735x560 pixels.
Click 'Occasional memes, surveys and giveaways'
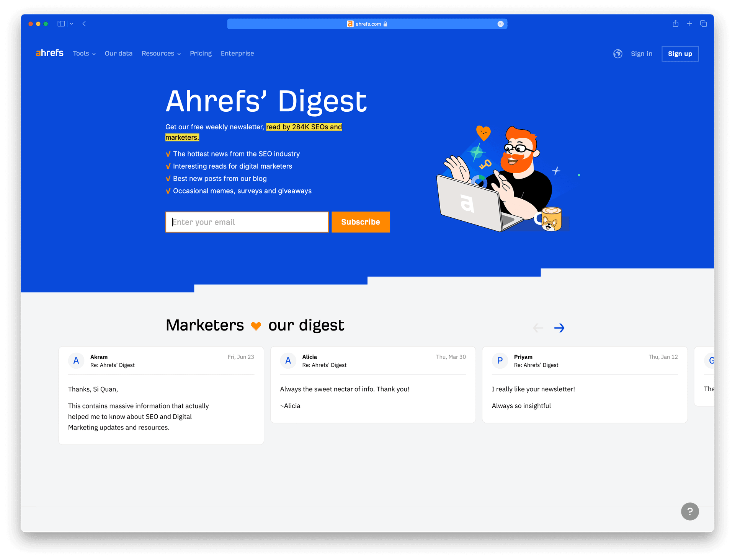242,191
